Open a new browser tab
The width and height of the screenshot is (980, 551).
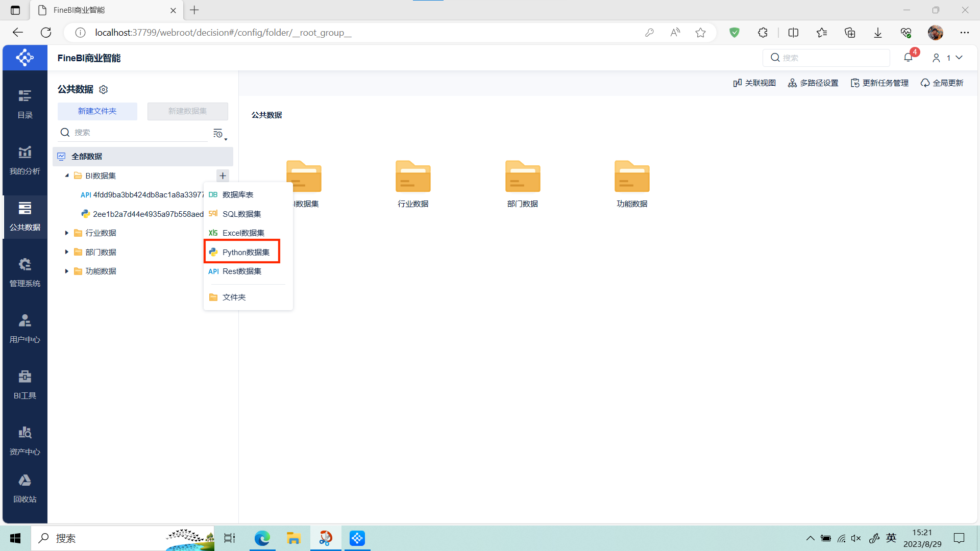tap(194, 10)
